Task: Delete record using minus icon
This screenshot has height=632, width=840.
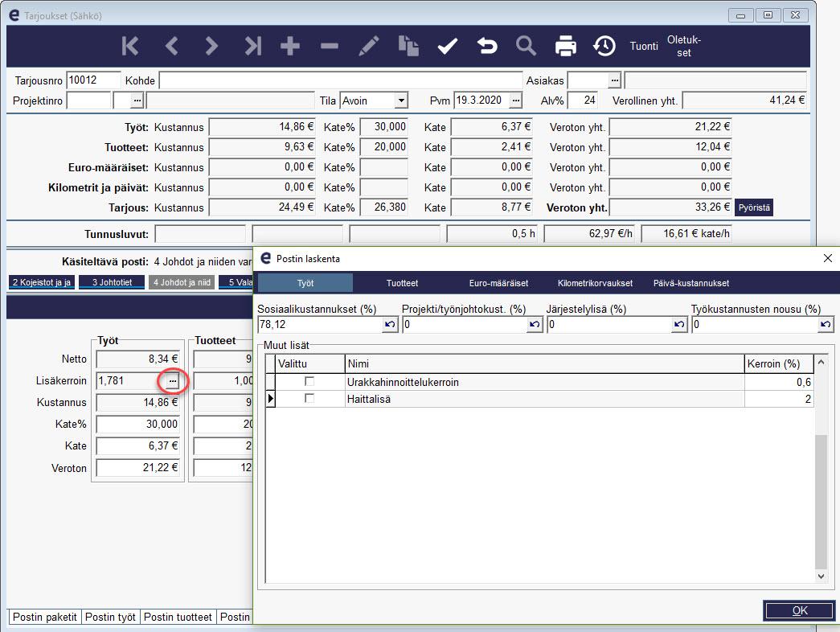Action: pos(330,46)
